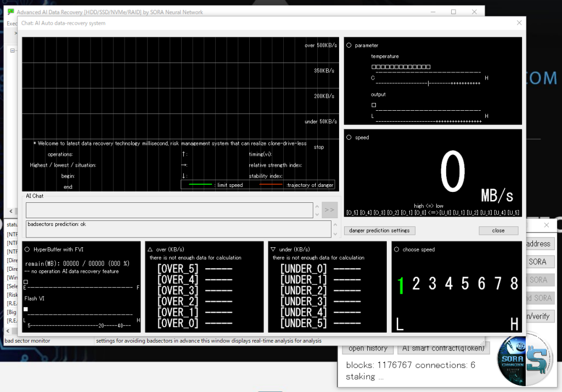Select speed level 8 in choose speed

[514, 284]
